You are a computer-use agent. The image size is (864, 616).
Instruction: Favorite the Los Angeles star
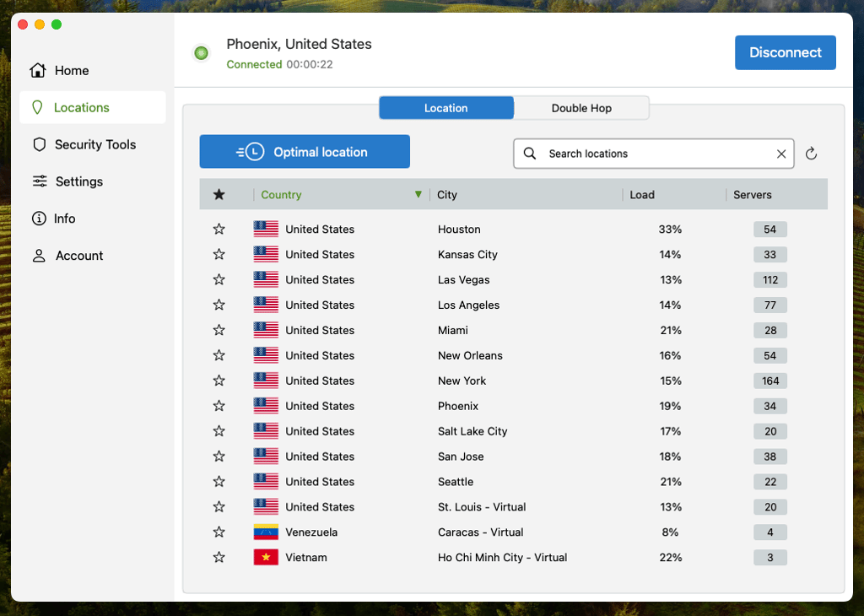coord(219,305)
